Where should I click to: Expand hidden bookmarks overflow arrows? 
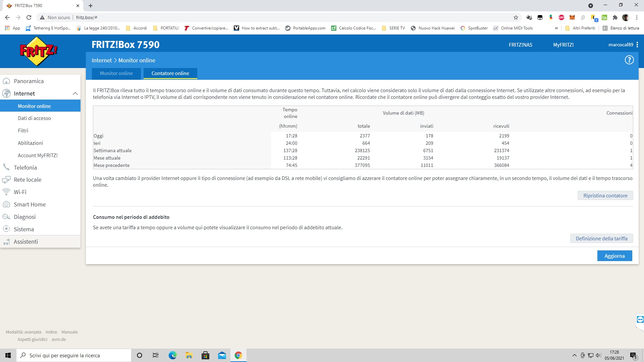[x=556, y=28]
